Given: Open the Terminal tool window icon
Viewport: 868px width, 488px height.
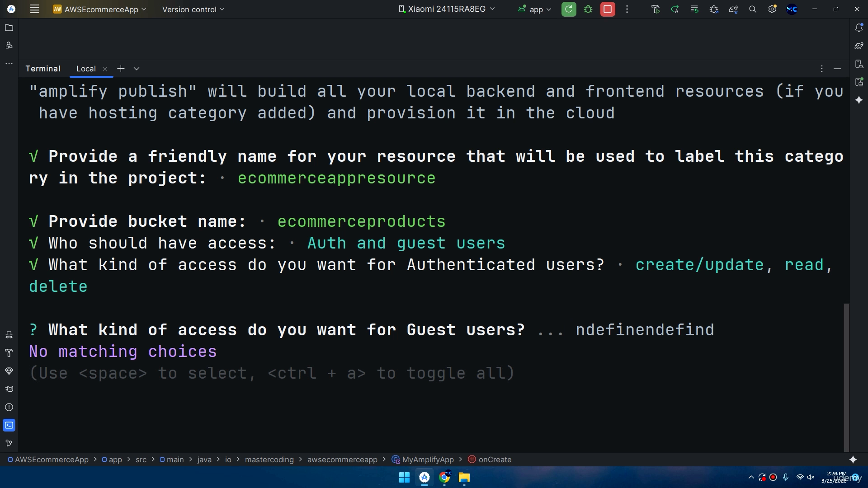Looking at the screenshot, I should coord(9,425).
